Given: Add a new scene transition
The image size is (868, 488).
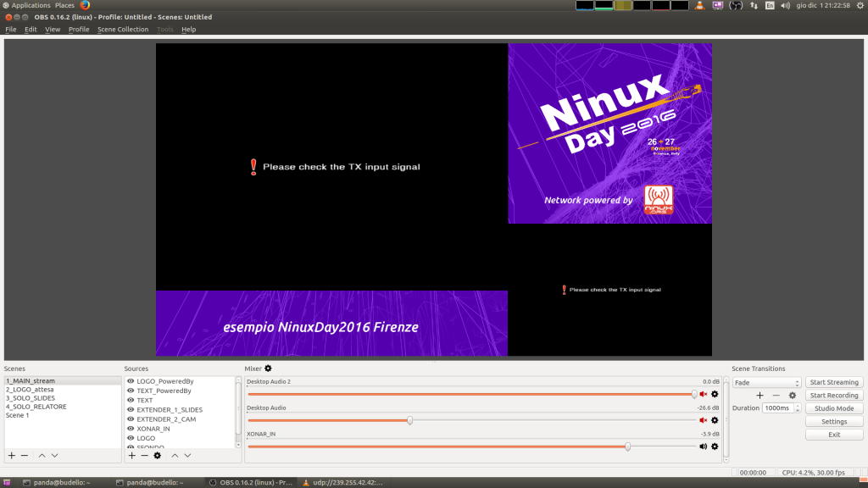Looking at the screenshot, I should (759, 396).
